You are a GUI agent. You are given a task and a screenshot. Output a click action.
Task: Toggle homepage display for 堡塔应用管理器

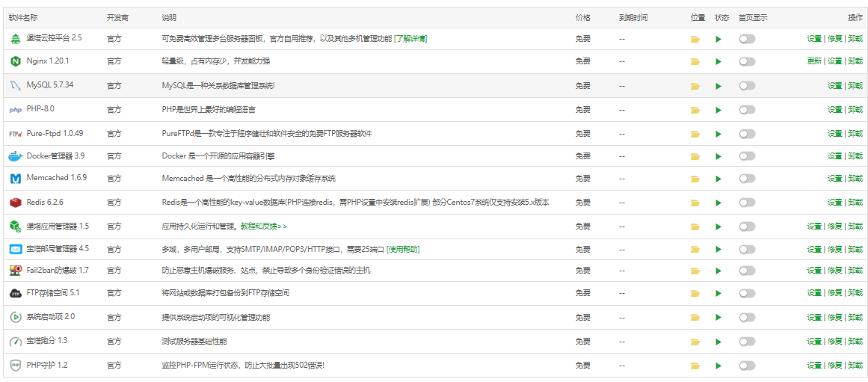(747, 227)
